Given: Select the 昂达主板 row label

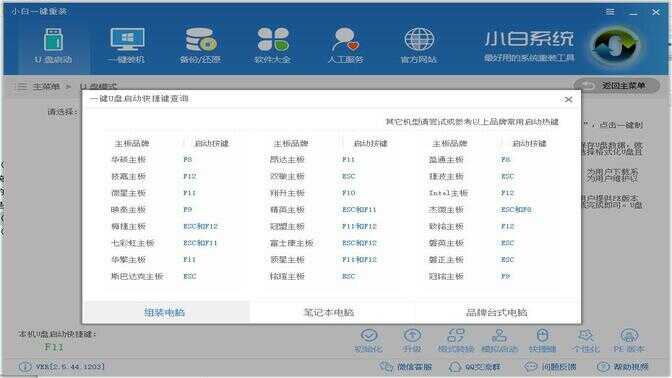Looking at the screenshot, I should (287, 160).
